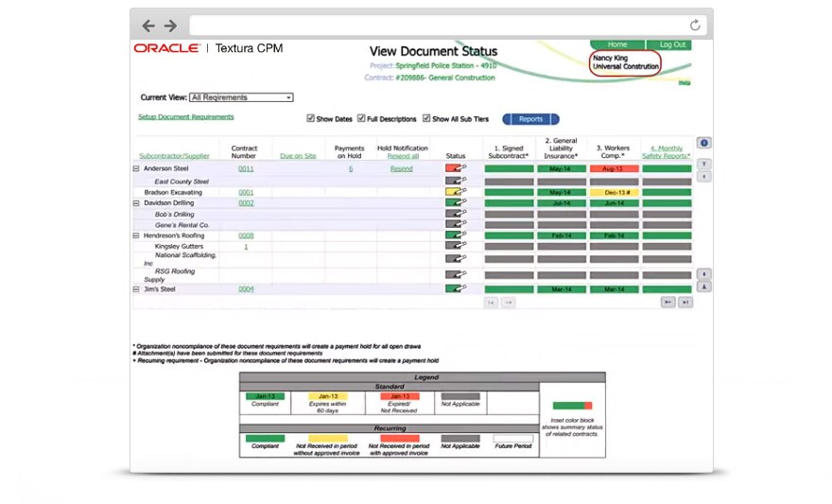Open the Home tab
The width and height of the screenshot is (832, 504).
click(617, 44)
